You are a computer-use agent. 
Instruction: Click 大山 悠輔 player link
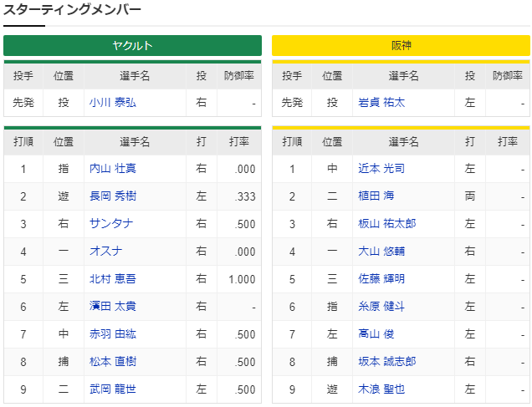(381, 251)
